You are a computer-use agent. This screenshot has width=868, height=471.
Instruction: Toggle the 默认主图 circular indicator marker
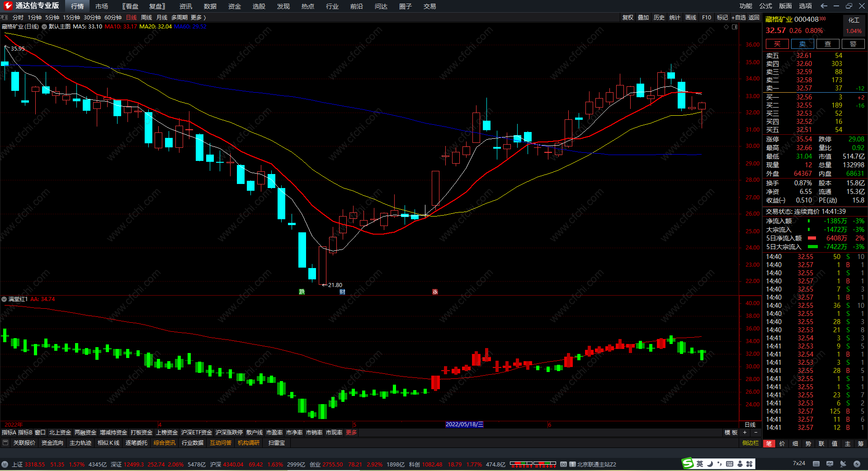tap(44, 27)
